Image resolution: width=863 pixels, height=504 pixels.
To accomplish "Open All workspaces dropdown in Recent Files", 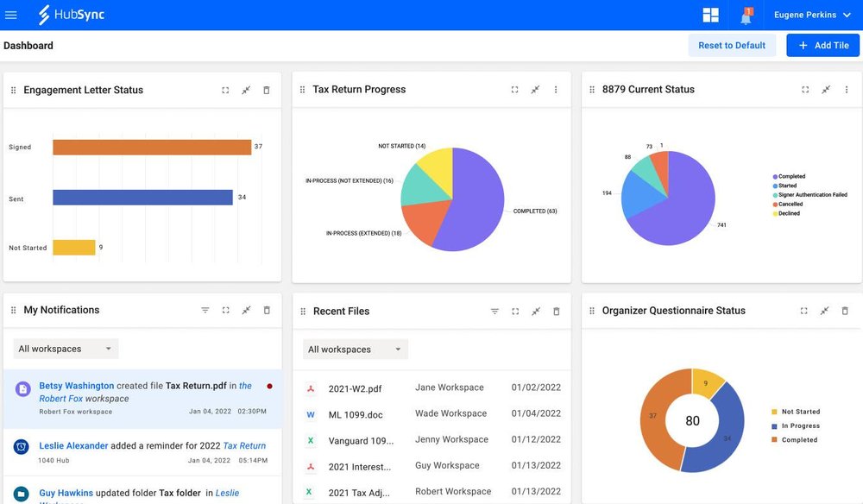I will click(356, 350).
